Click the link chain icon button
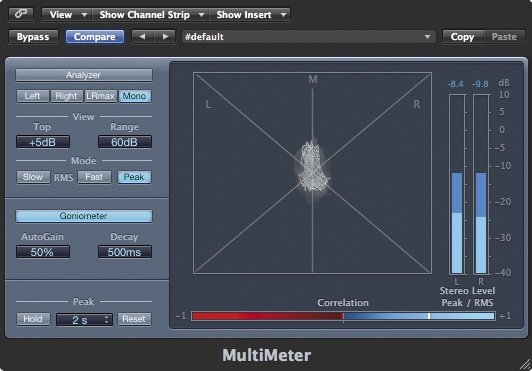Viewport: 532px width, 371px height. (x=21, y=14)
